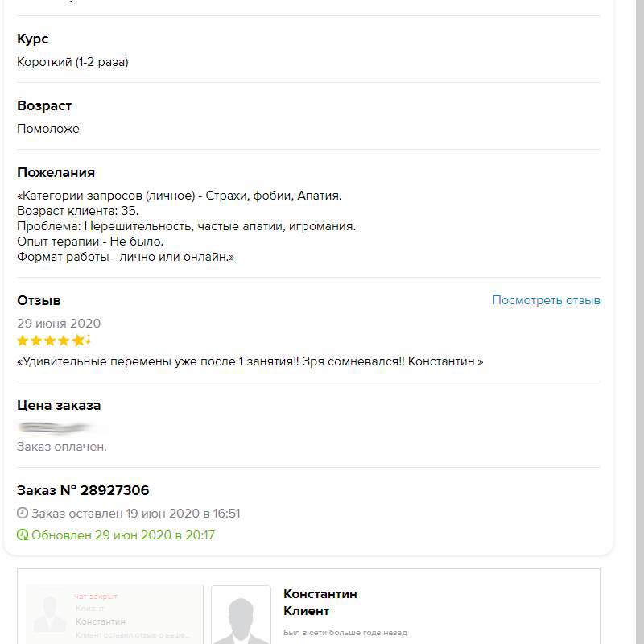Click the small faded avatar in chat preview
This screenshot has height=644, width=644.
tap(49, 614)
